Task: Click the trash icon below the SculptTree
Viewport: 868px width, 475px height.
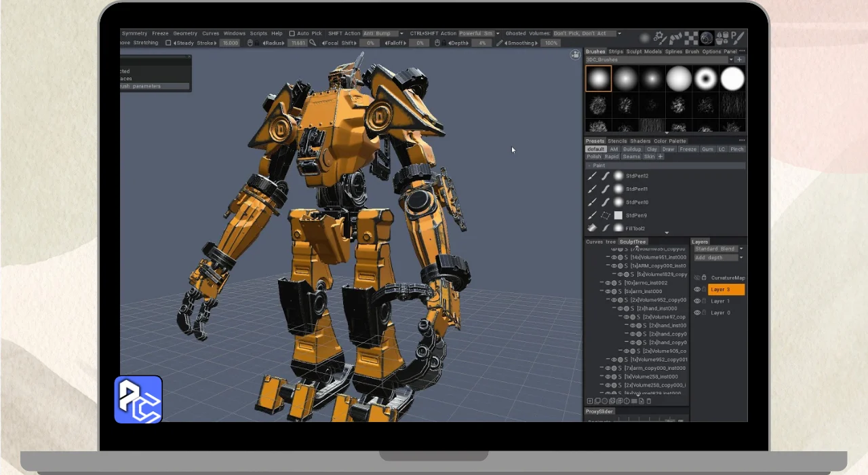Action: 649,401
